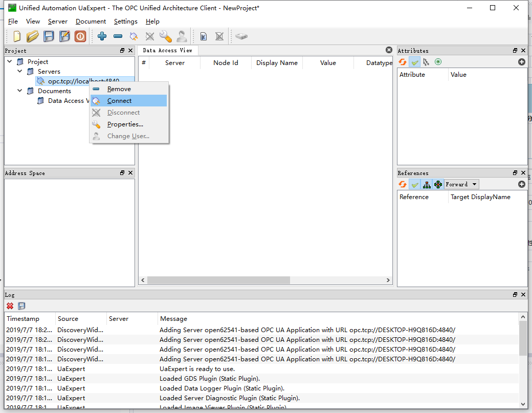Float the Project panel with the undock icon
This screenshot has width=532, height=413.
pos(122,51)
